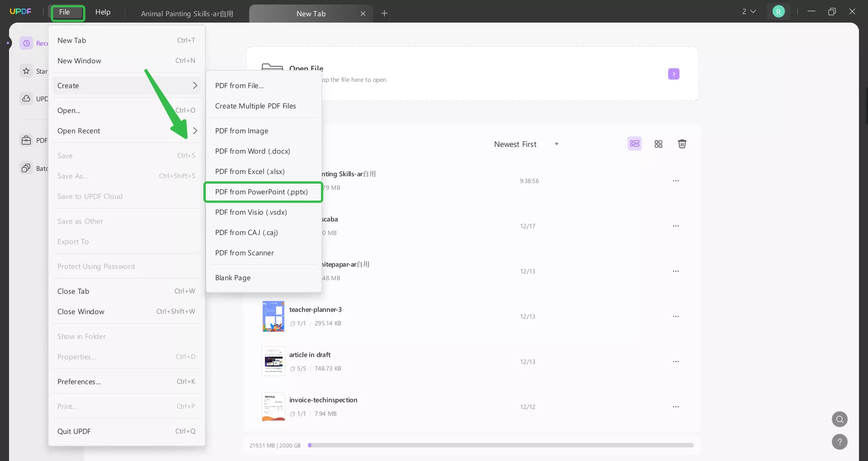Expand the Newest First sort dropdown
868x461 pixels.
point(526,144)
